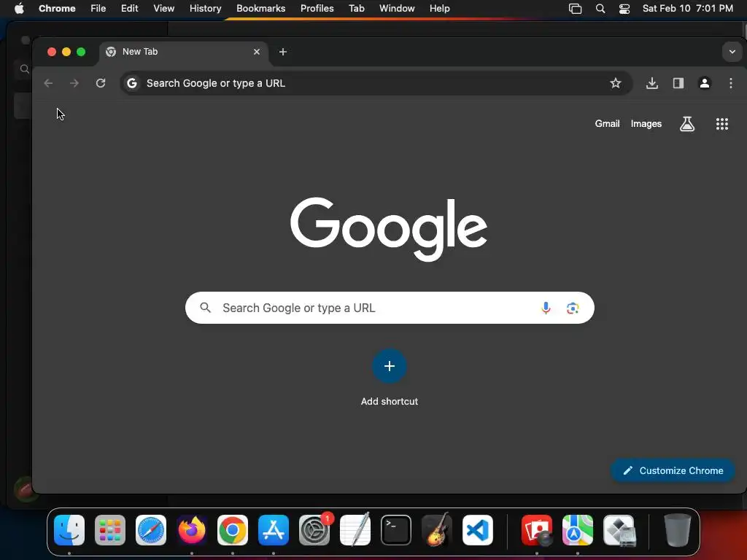Open the Tab menu
This screenshot has height=560, width=747.
pyautogui.click(x=356, y=9)
